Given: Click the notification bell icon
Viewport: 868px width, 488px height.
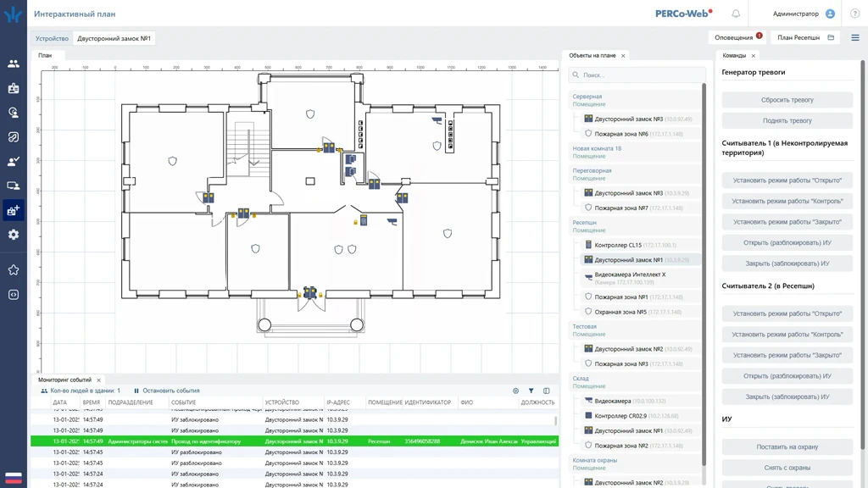Looking at the screenshot, I should (736, 14).
